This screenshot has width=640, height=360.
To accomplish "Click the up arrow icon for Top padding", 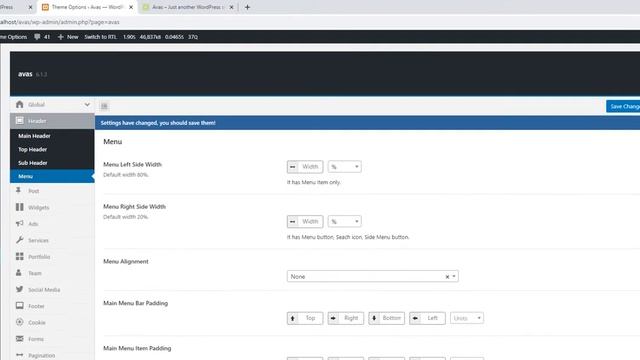I will point(292,318).
